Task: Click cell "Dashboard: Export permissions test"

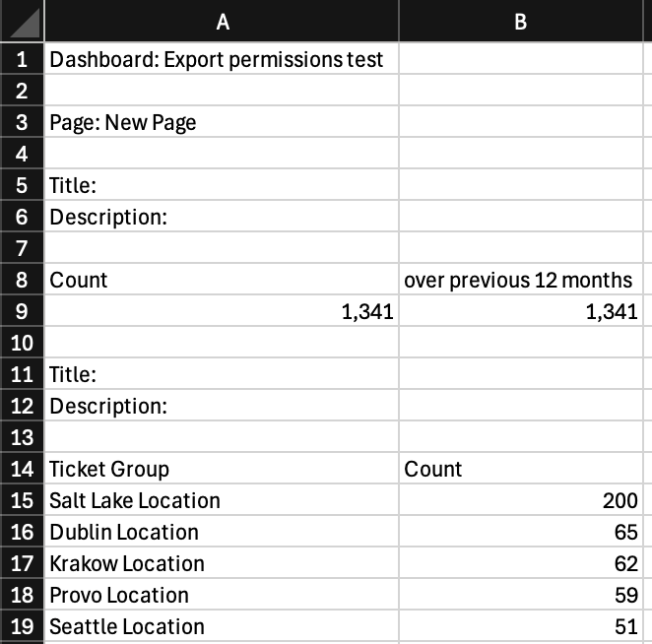Action: [222, 59]
